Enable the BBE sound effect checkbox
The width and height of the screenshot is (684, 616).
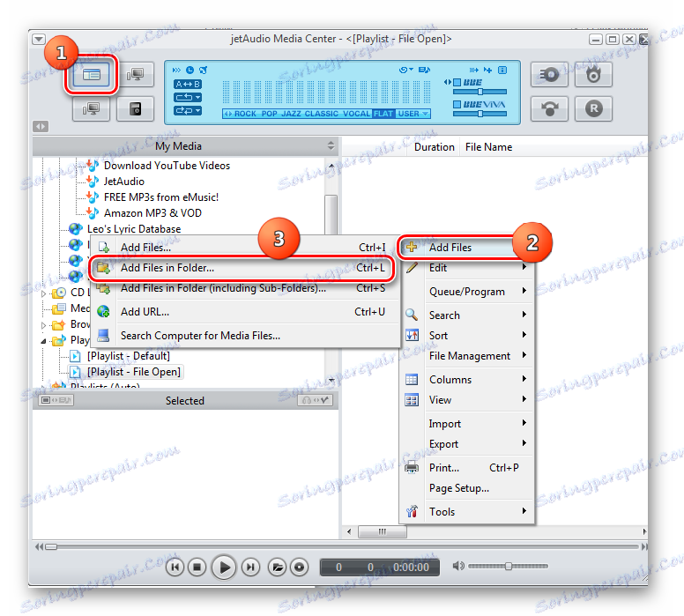click(457, 83)
